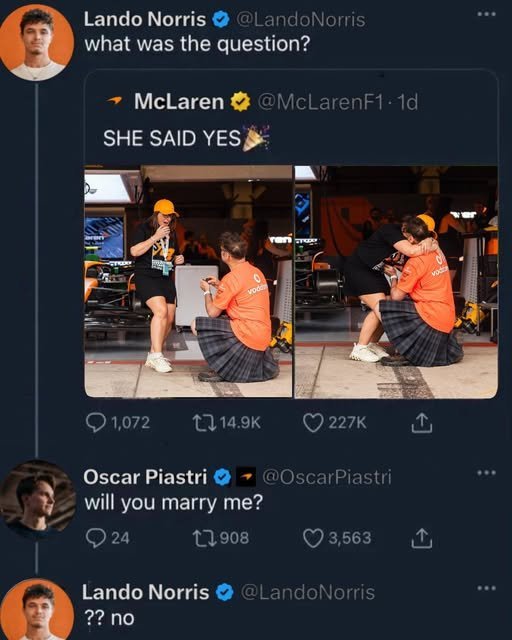Share Oscar Piastri's tweet
Image resolution: width=512 pixels, height=640 pixels.
click(421, 538)
